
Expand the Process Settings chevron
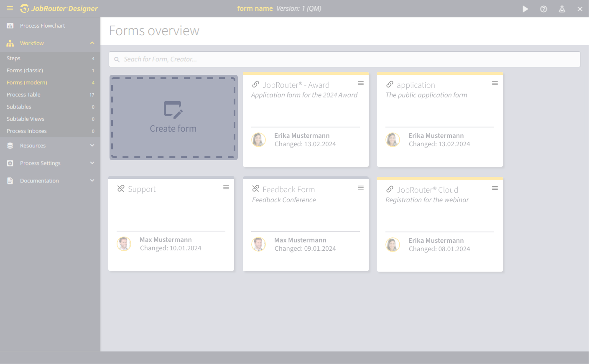click(92, 163)
